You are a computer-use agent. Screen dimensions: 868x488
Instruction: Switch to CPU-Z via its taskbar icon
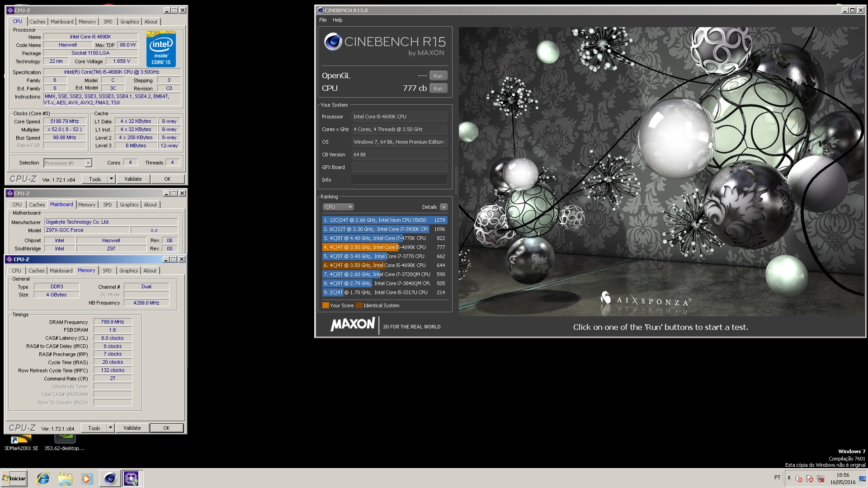(x=131, y=479)
